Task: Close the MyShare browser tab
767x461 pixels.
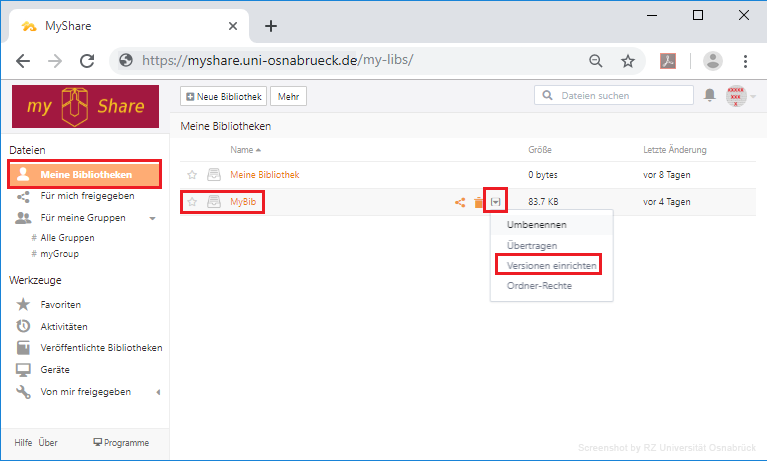Action: pyautogui.click(x=233, y=26)
